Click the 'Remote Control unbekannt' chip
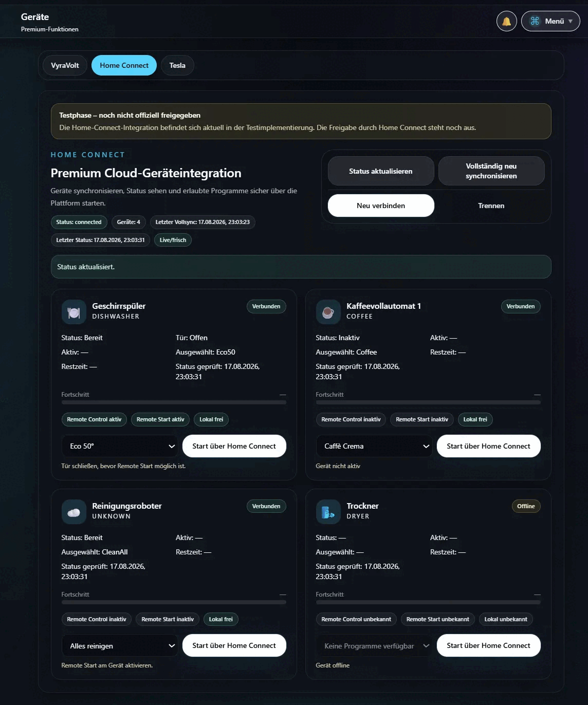The image size is (588, 705). (x=356, y=619)
